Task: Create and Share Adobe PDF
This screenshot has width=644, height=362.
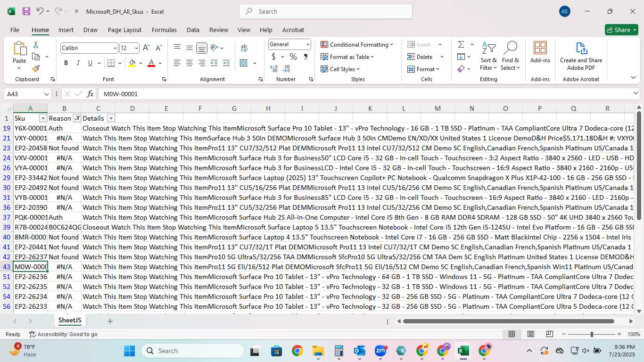Action: tap(581, 56)
